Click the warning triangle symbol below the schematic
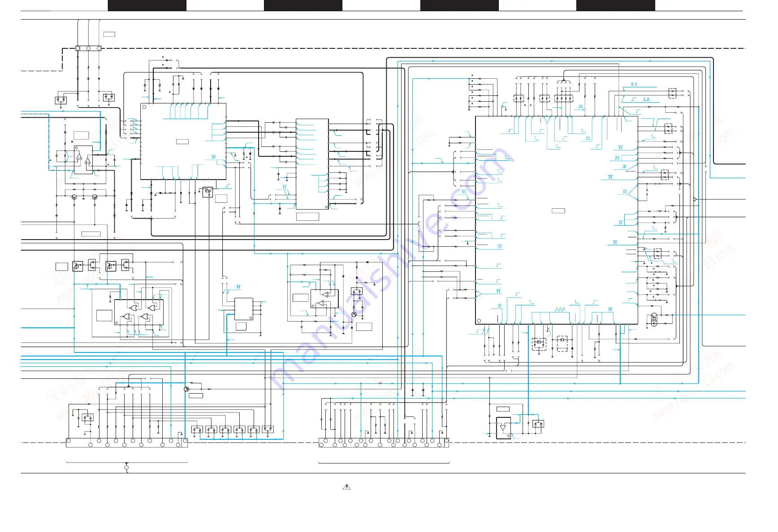 [346, 487]
